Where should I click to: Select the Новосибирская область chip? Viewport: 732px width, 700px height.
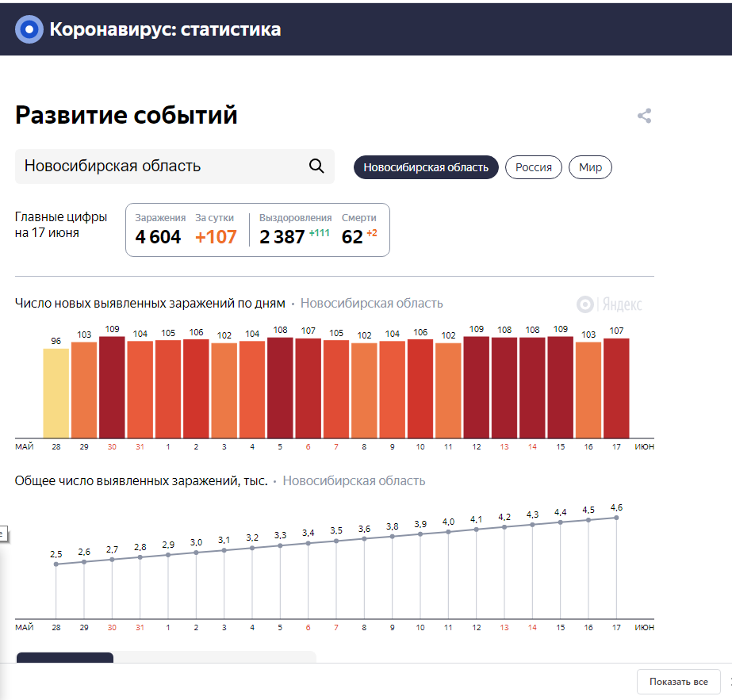pyautogui.click(x=426, y=167)
